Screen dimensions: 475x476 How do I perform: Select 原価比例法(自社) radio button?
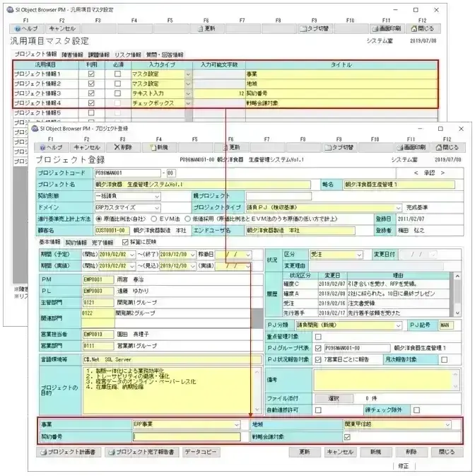coord(99,219)
